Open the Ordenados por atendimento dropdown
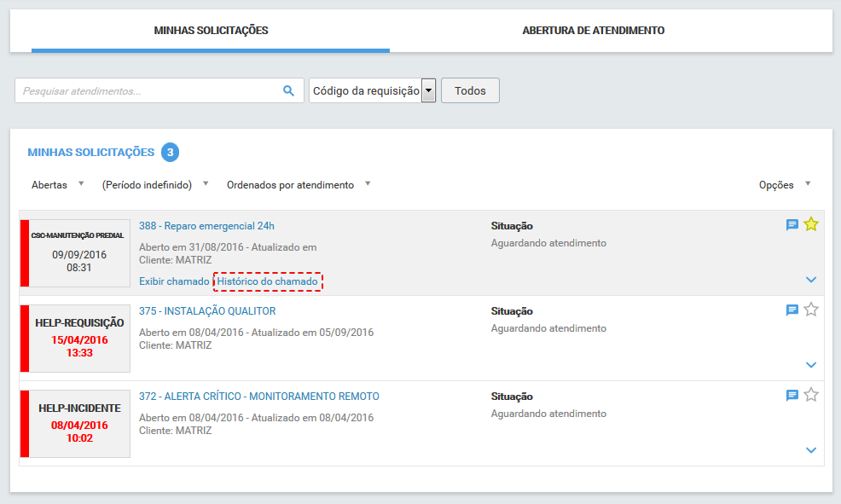 coord(294,184)
